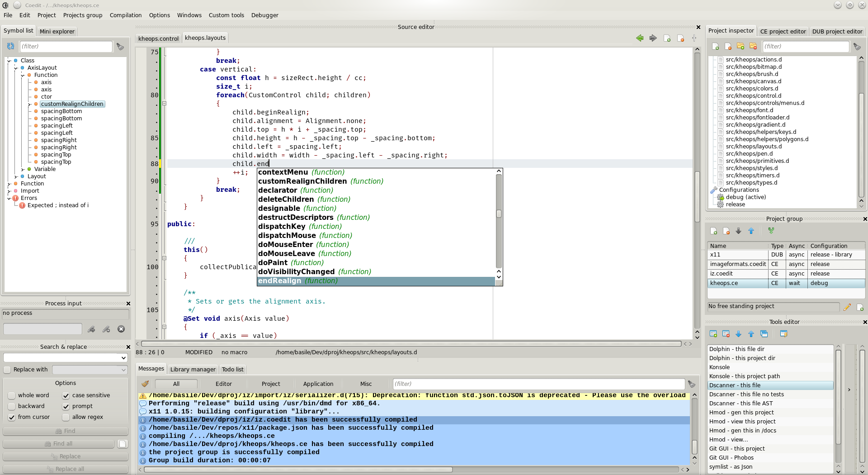Click the completion list vertical scrollbar thumb
The image size is (868, 475).
(x=499, y=214)
